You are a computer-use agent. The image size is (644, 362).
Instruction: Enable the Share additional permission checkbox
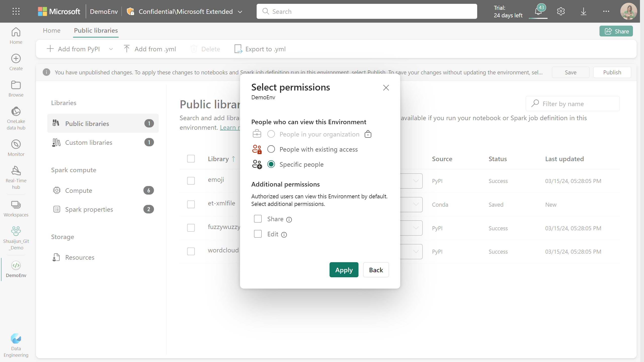point(257,218)
